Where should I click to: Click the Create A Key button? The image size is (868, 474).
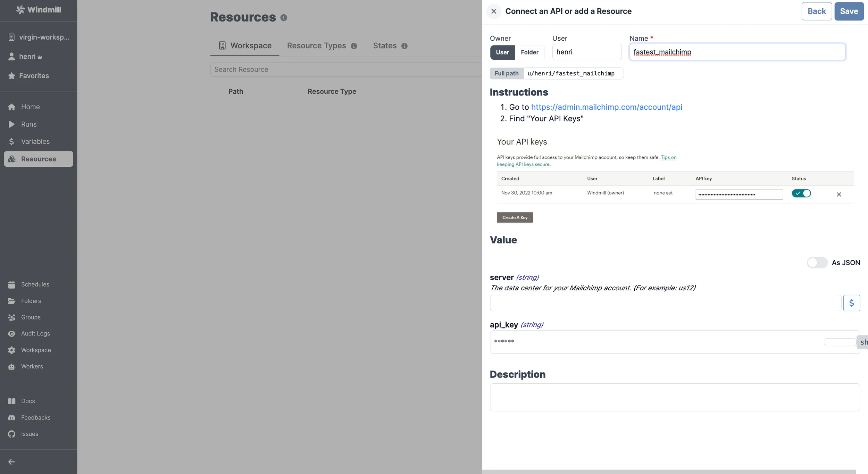[x=515, y=217]
